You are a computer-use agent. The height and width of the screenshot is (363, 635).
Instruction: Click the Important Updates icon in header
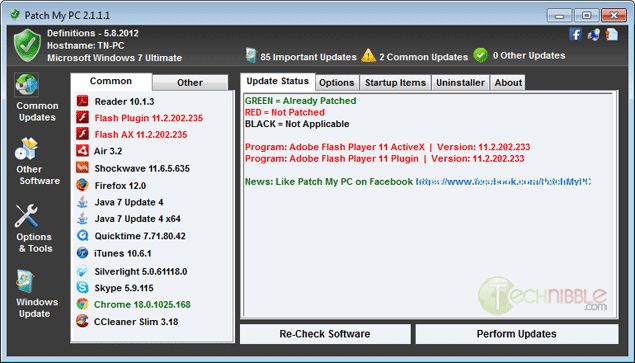tap(251, 56)
